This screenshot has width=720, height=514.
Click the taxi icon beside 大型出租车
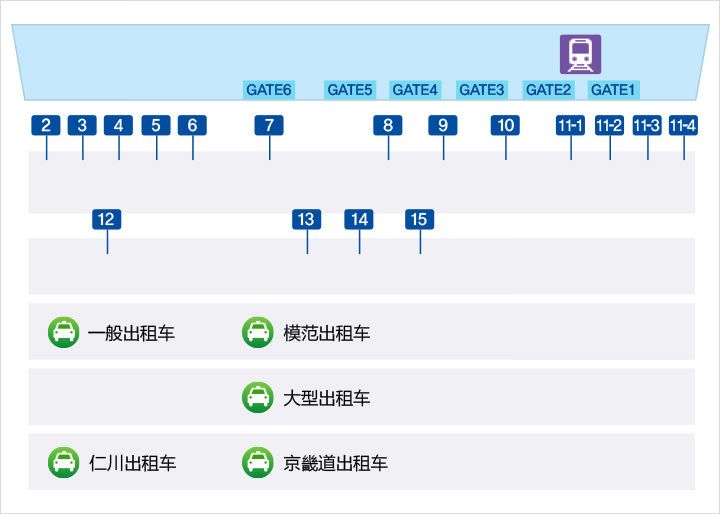click(258, 397)
